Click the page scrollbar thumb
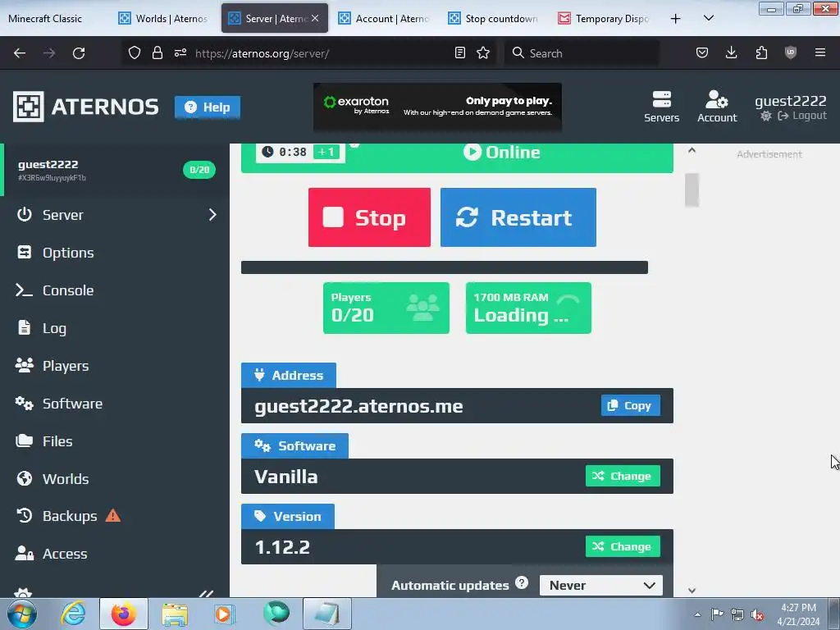Screen dimensions: 840x630 [x=692, y=189]
